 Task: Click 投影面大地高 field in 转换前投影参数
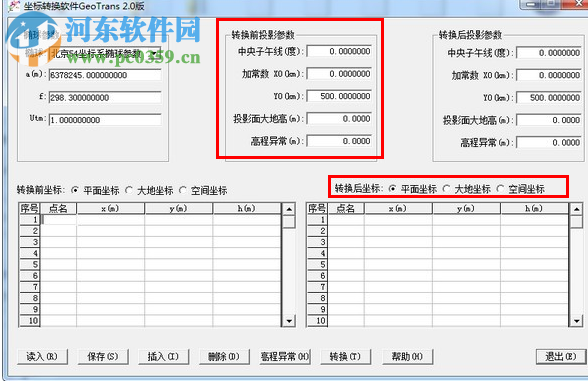339,119
